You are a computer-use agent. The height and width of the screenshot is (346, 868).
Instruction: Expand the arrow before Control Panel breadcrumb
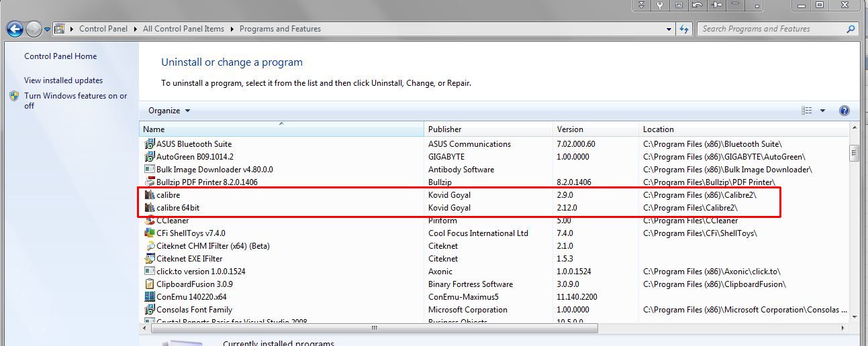[72, 29]
